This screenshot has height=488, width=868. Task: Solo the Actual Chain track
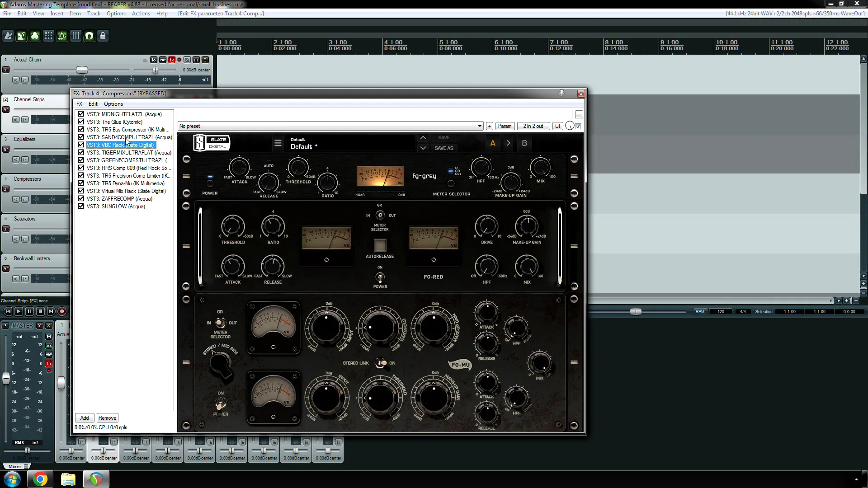205,60
